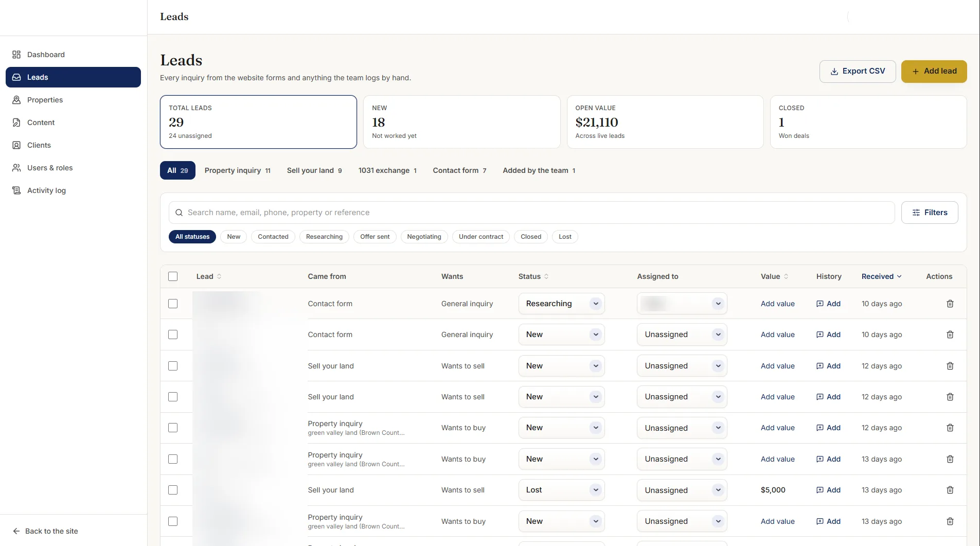
Task: Select the Contacted status chip
Action: 273,237
